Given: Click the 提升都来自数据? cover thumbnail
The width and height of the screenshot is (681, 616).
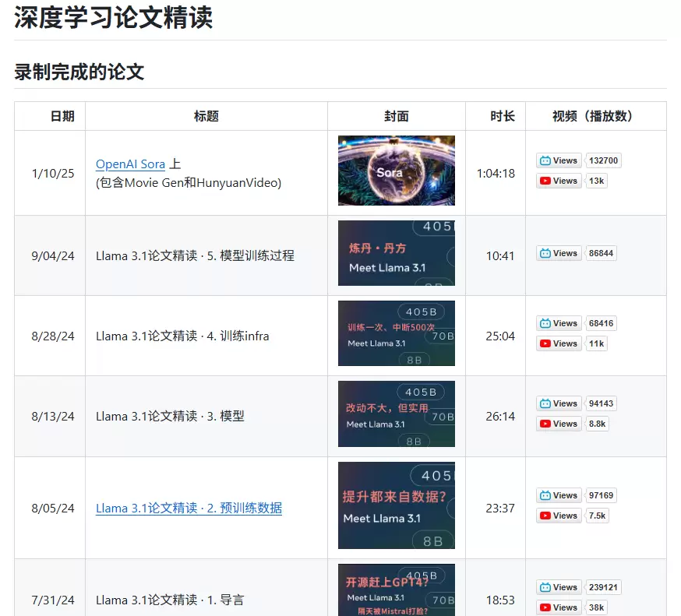Looking at the screenshot, I should click(397, 505).
